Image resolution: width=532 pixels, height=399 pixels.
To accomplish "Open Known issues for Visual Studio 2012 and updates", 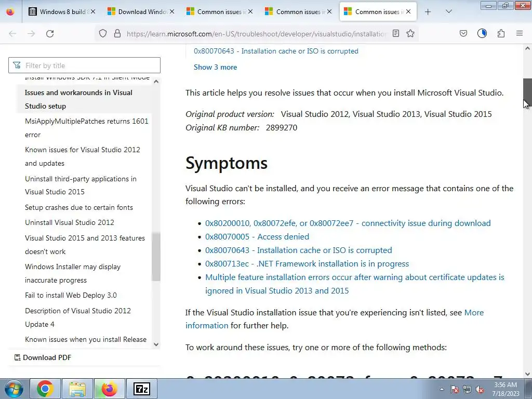I will [83, 156].
